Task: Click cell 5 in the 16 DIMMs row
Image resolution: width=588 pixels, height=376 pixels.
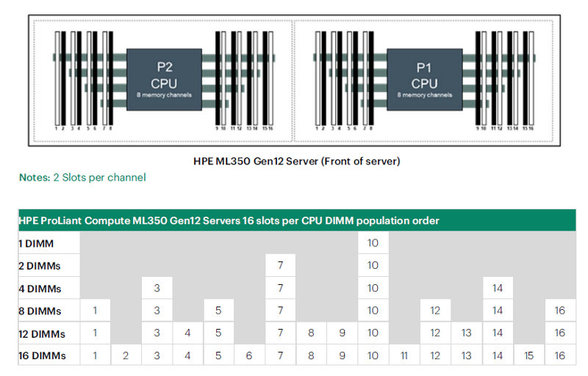Action: tap(218, 355)
